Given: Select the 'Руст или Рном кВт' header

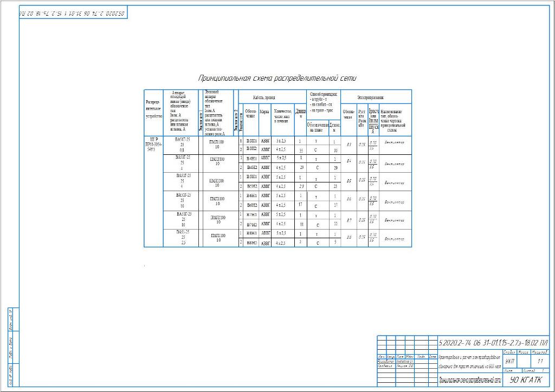Looking at the screenshot, I should tap(362, 119).
